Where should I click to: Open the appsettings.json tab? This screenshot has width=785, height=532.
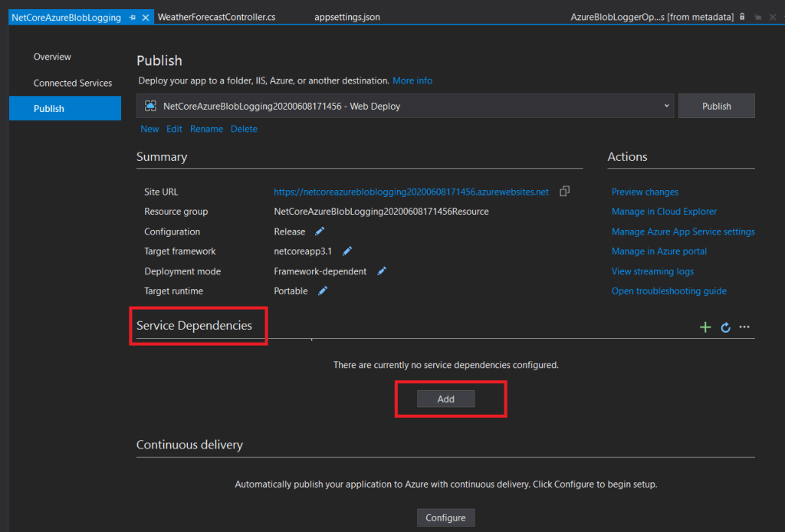(x=347, y=17)
